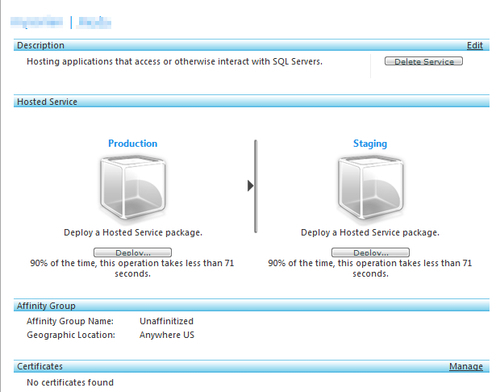Click the 'Affinity Group Name:' label
Image resolution: width=500 pixels, height=392 pixels.
click(70, 321)
